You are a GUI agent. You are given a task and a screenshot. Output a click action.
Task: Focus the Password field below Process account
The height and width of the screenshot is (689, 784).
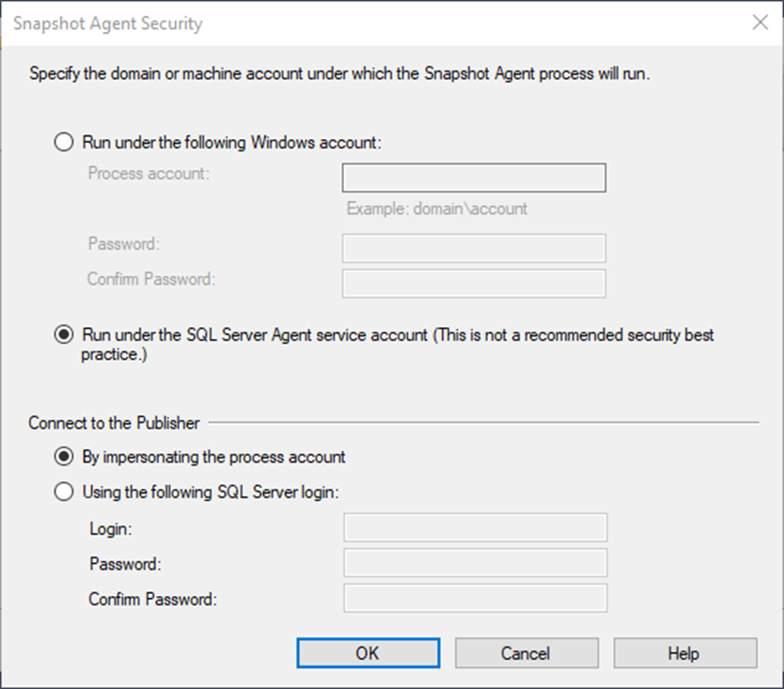[474, 248]
